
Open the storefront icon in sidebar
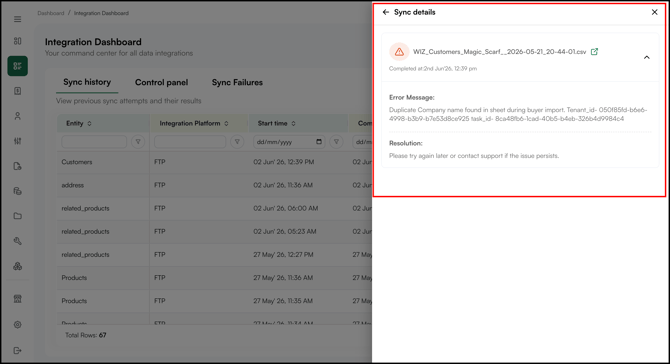tap(18, 299)
